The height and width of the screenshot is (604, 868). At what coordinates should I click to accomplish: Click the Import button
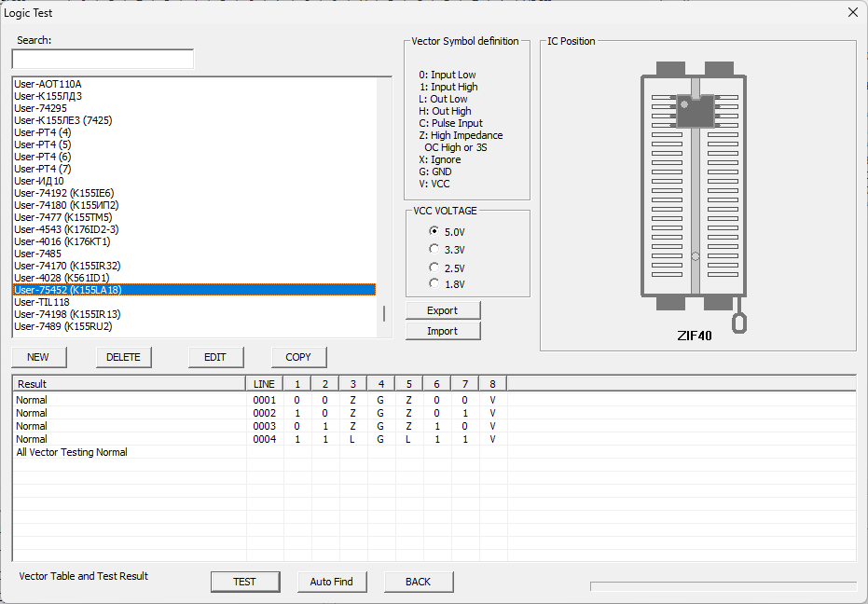[443, 331]
